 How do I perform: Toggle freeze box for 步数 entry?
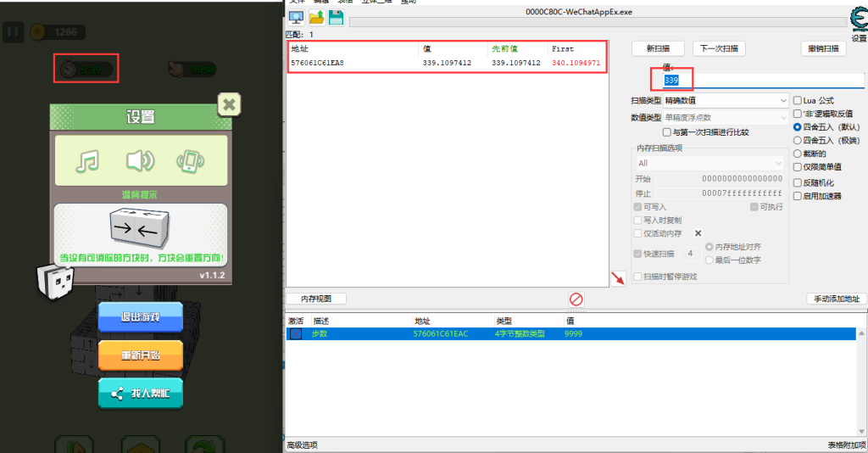(x=296, y=334)
